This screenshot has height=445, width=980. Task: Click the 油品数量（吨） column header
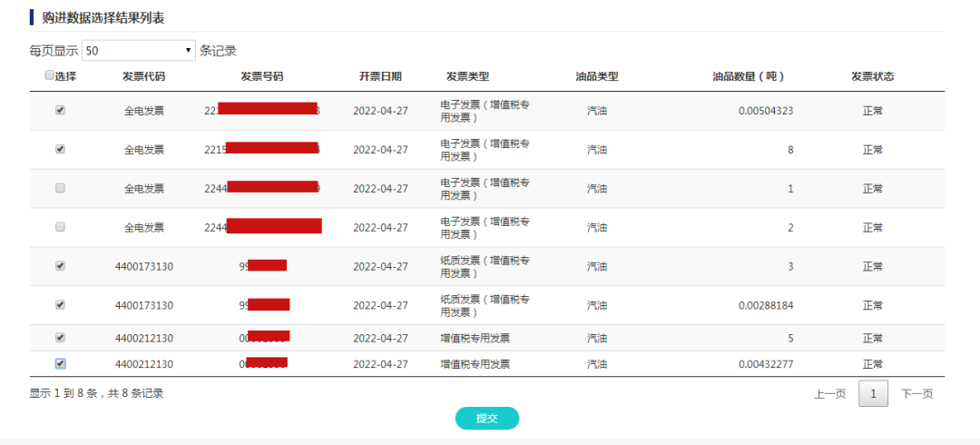tap(749, 77)
